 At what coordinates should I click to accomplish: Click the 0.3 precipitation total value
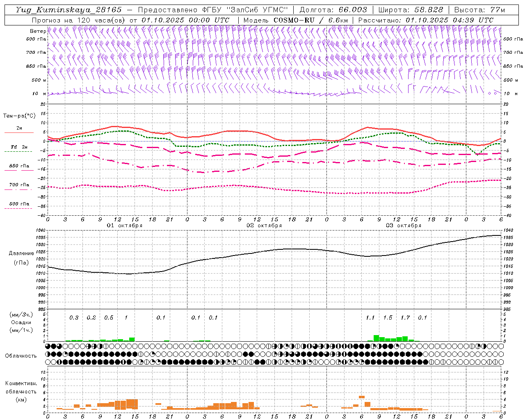coord(74,317)
